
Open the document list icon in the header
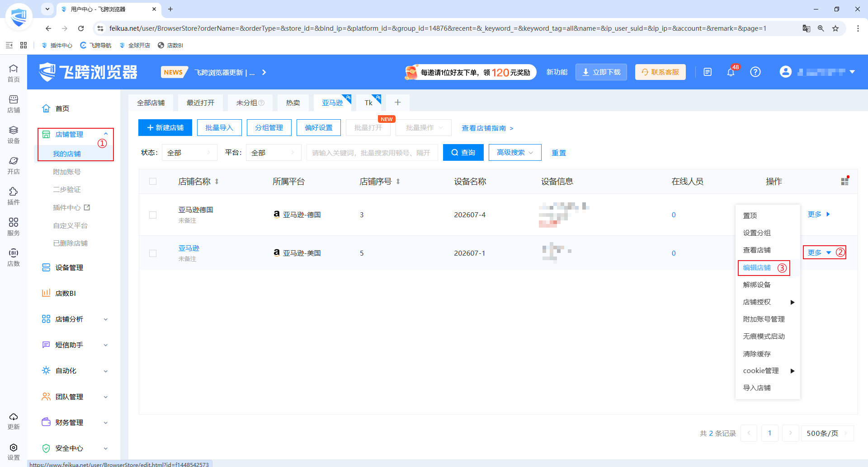pyautogui.click(x=708, y=72)
